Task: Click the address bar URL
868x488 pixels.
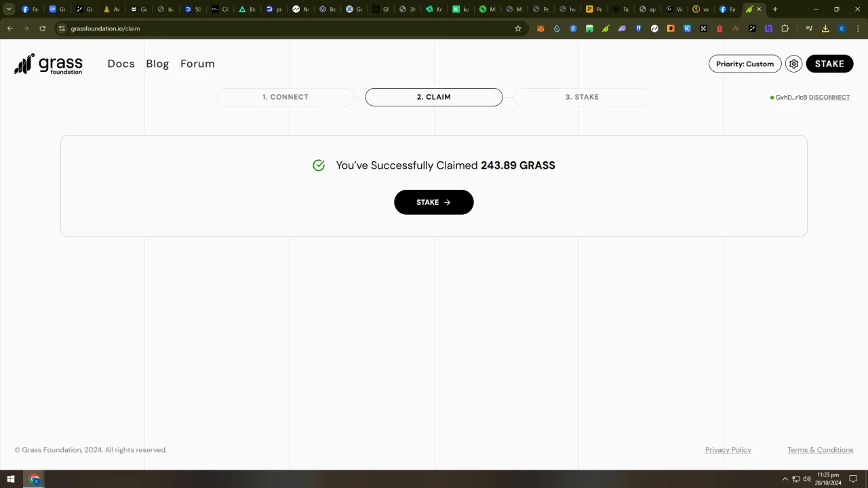Action: [105, 28]
